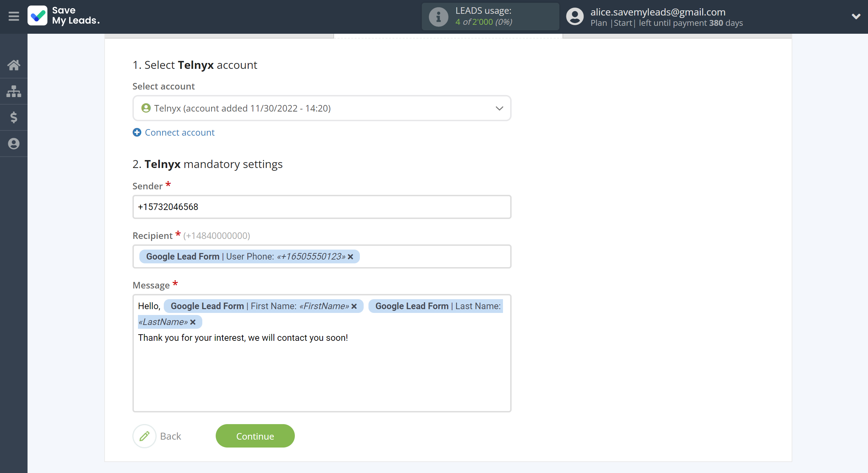Click the pencil edit icon beside Back

[144, 436]
